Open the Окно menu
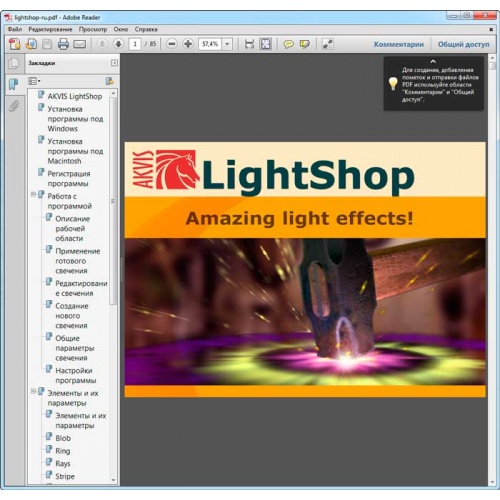Screen dimensions: 500x500 pyautogui.click(x=121, y=29)
